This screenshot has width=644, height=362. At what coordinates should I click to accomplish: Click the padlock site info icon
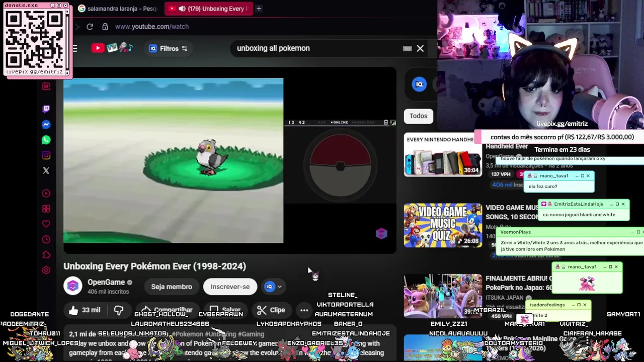click(105, 27)
